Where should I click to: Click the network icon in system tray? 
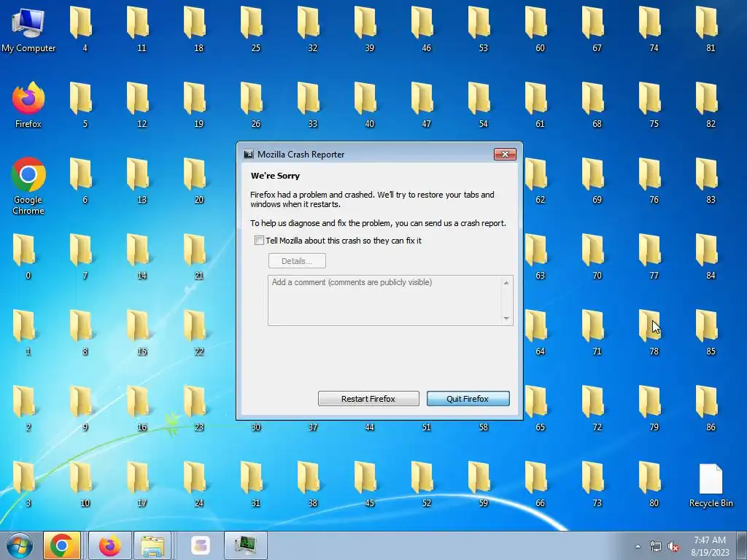point(656,546)
